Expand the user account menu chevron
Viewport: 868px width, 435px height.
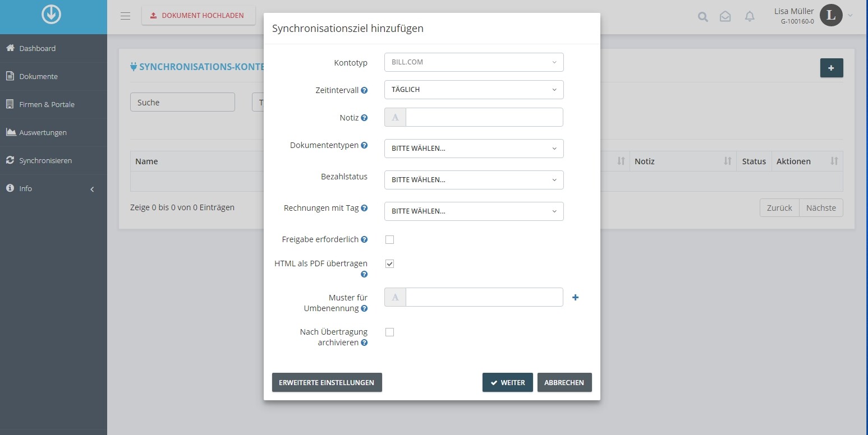click(x=850, y=16)
